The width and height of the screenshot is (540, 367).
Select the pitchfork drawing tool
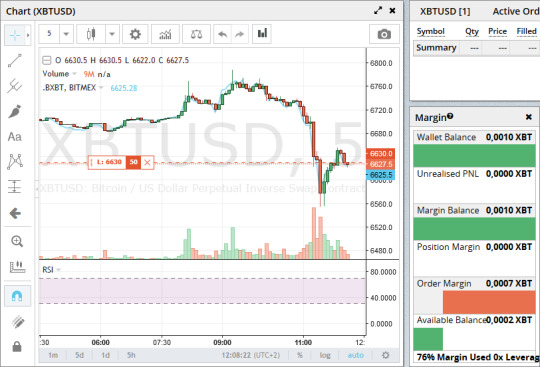[15, 86]
